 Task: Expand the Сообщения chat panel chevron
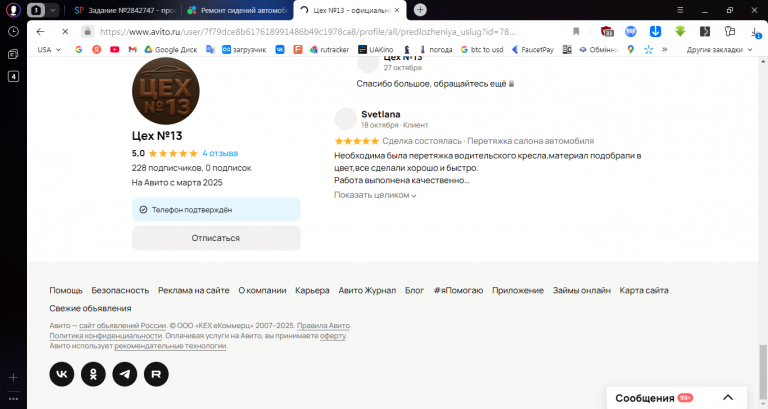coord(728,398)
